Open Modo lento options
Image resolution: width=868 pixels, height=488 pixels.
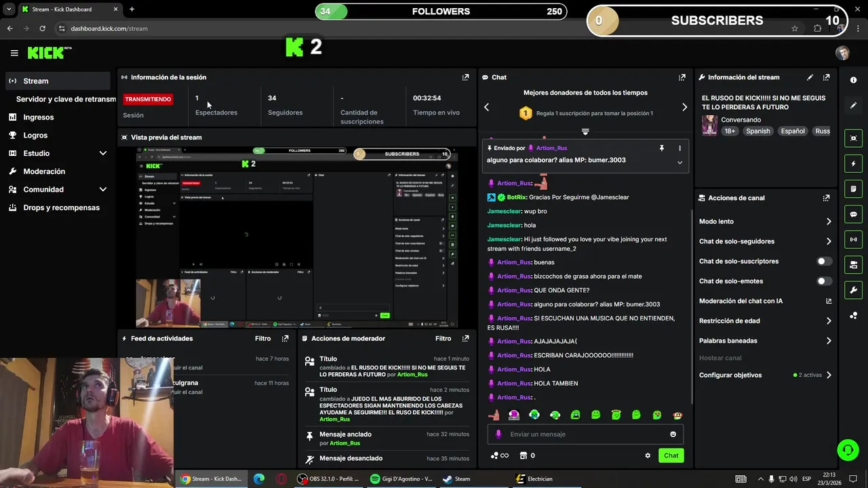(765, 222)
